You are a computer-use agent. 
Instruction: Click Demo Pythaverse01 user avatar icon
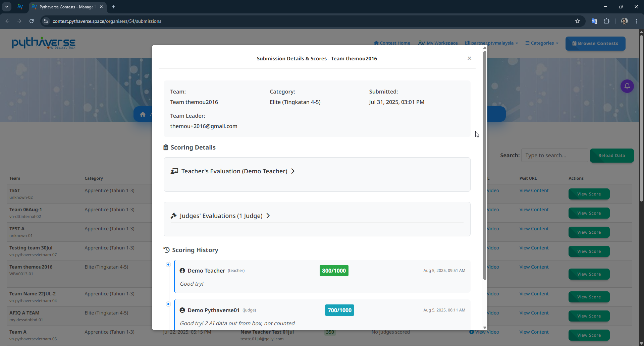182,310
